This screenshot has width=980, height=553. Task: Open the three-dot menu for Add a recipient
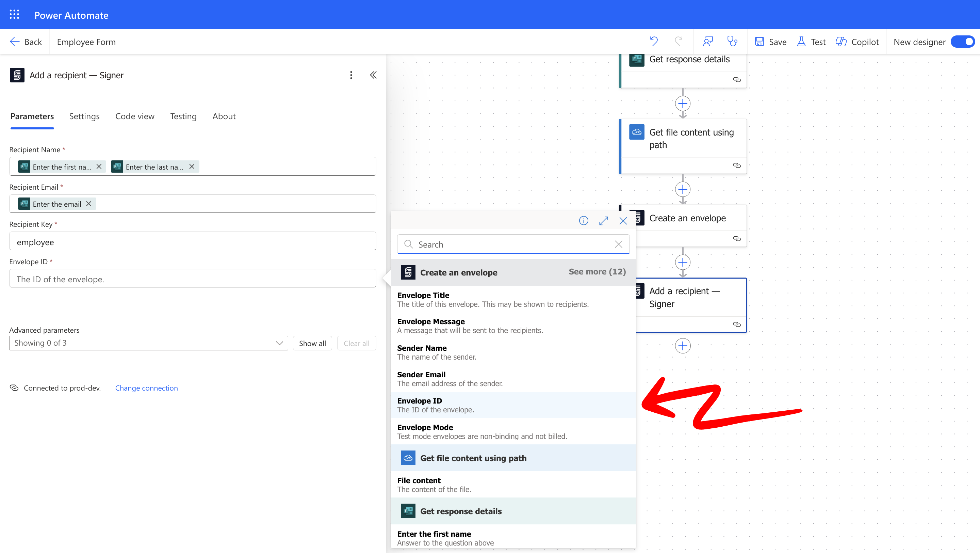click(351, 75)
